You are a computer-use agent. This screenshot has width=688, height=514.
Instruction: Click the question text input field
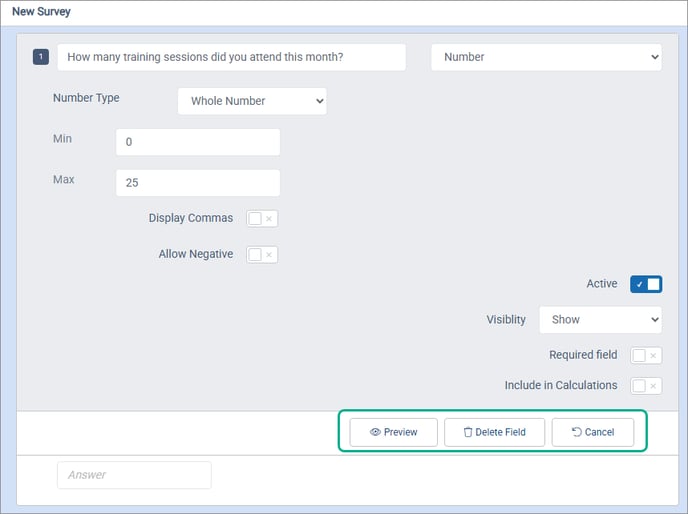[231, 57]
